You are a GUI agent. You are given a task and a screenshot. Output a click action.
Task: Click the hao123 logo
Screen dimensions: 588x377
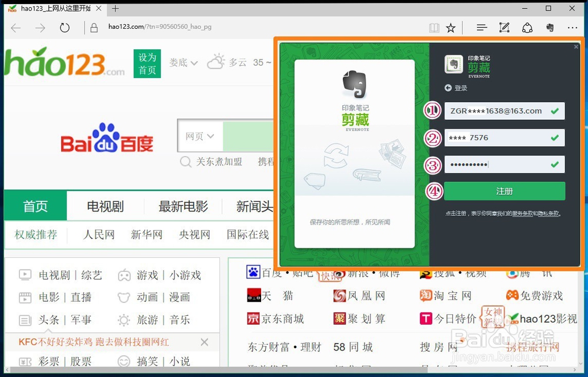tap(64, 62)
